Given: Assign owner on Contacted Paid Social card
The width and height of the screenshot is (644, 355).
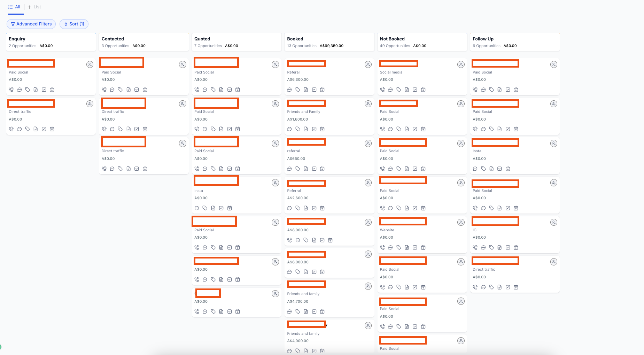Looking at the screenshot, I should click(183, 64).
